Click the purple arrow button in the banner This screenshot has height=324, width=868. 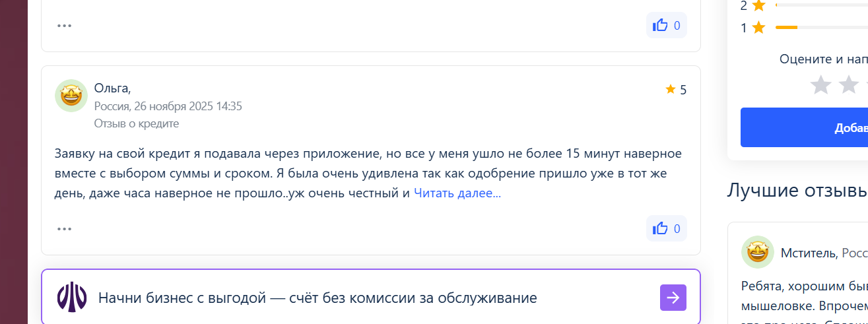673,298
